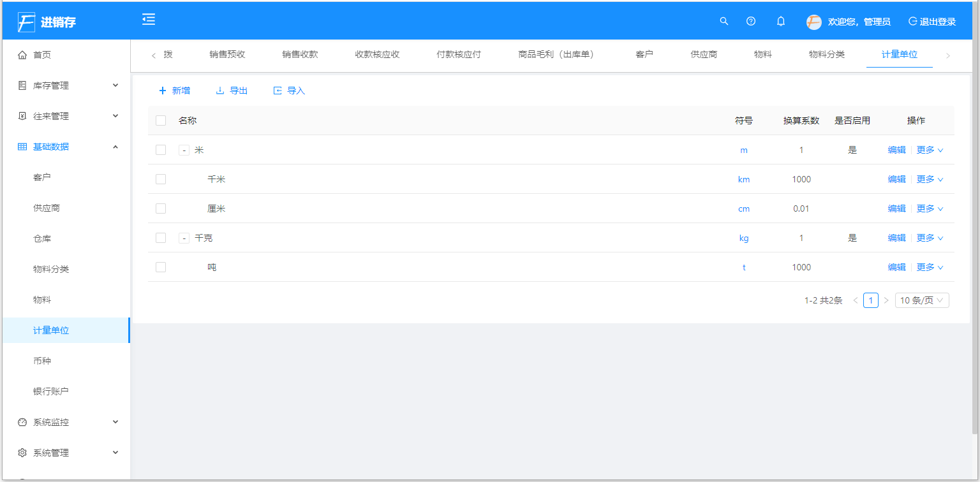Click 编辑 for row 厘米
The image size is (980, 482).
[x=896, y=208]
